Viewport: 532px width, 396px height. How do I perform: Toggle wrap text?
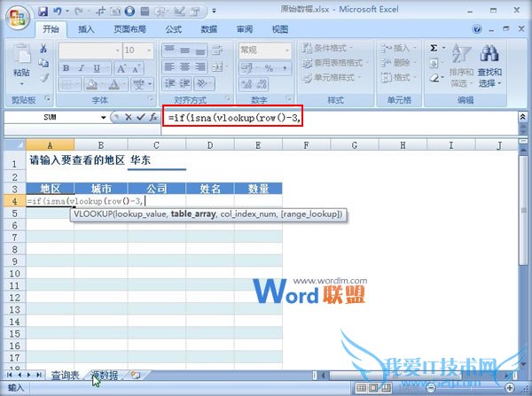click(217, 50)
